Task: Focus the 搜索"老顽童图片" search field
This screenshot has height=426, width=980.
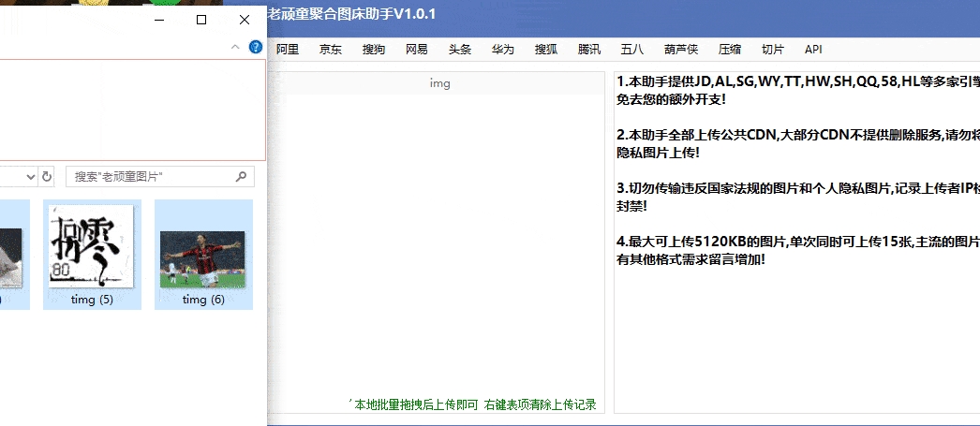Action: 150,176
